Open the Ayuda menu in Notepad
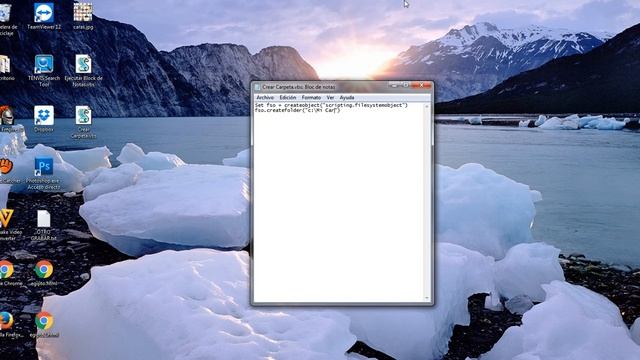Screen dimensions: 640x360 (347, 98)
